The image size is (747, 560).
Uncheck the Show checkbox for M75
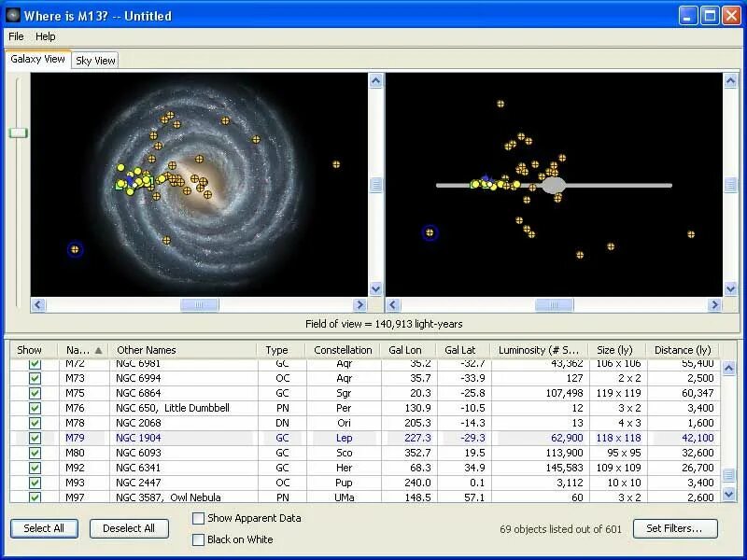(35, 393)
